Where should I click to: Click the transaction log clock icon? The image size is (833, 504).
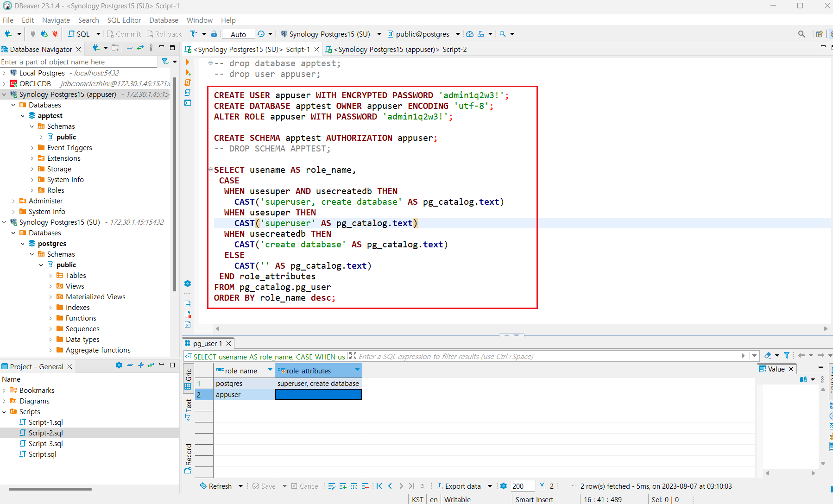tap(261, 34)
